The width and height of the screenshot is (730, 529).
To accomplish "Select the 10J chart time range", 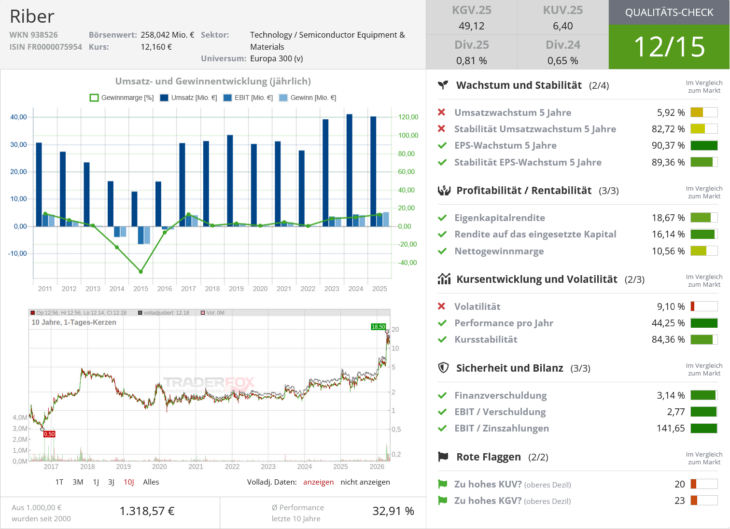I will 129,482.
